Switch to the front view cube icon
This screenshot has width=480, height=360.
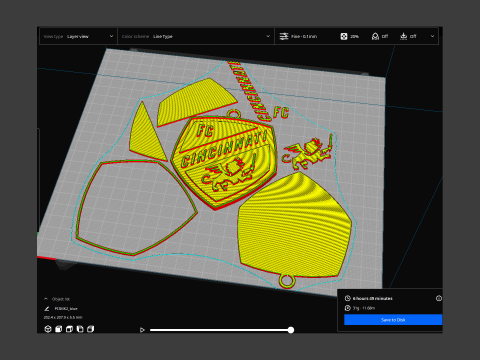pos(59,329)
